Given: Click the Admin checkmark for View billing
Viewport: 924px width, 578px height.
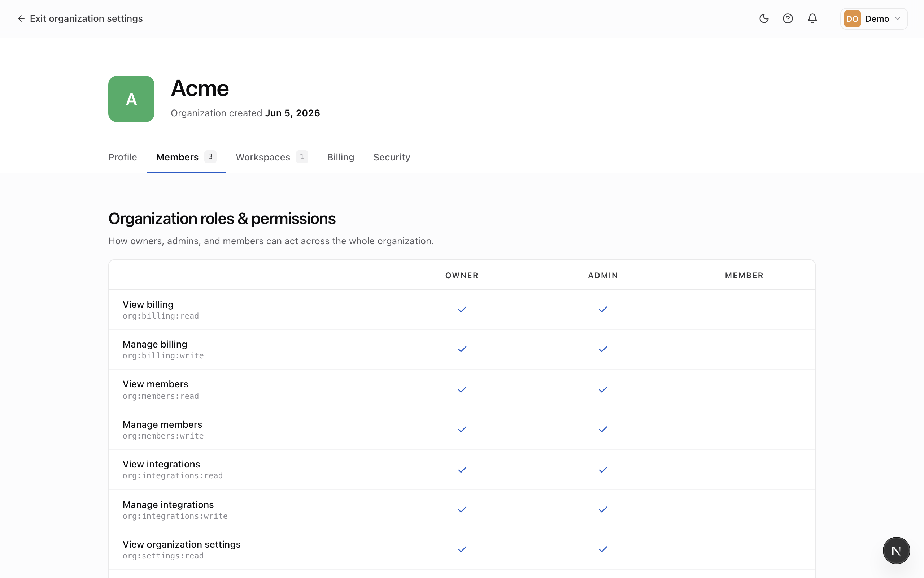Looking at the screenshot, I should pyautogui.click(x=603, y=309).
